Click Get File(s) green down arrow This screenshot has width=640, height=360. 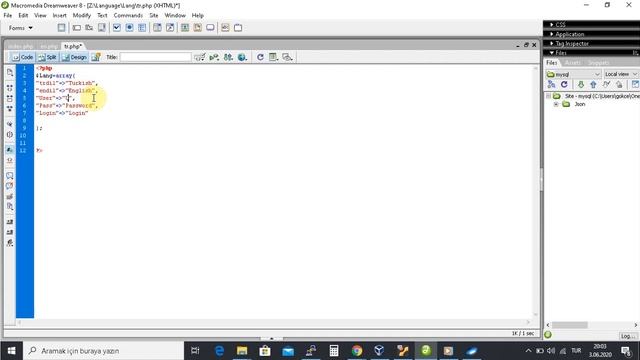[x=581, y=84]
